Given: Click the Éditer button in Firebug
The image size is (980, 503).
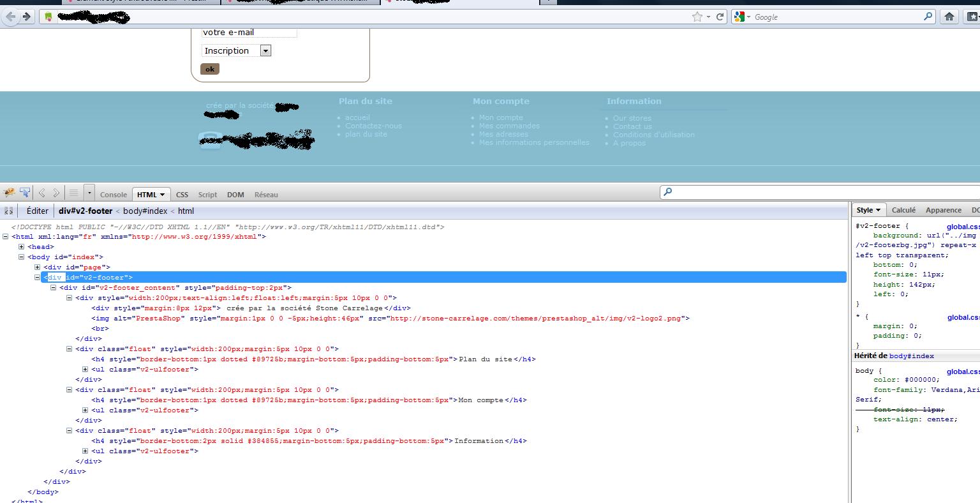Looking at the screenshot, I should tap(38, 211).
